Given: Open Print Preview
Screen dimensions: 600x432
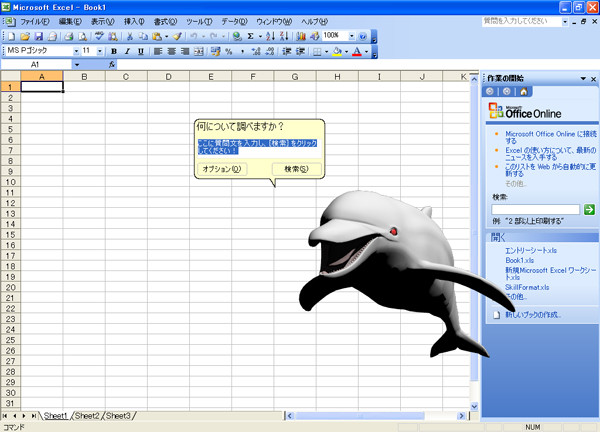Looking at the screenshot, I should coord(82,36).
